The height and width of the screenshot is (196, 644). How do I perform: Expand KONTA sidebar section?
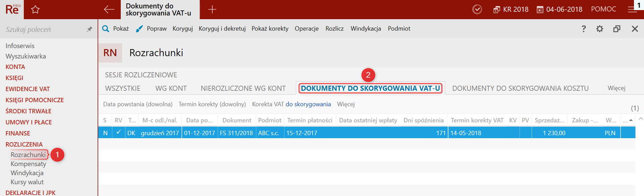pos(15,67)
